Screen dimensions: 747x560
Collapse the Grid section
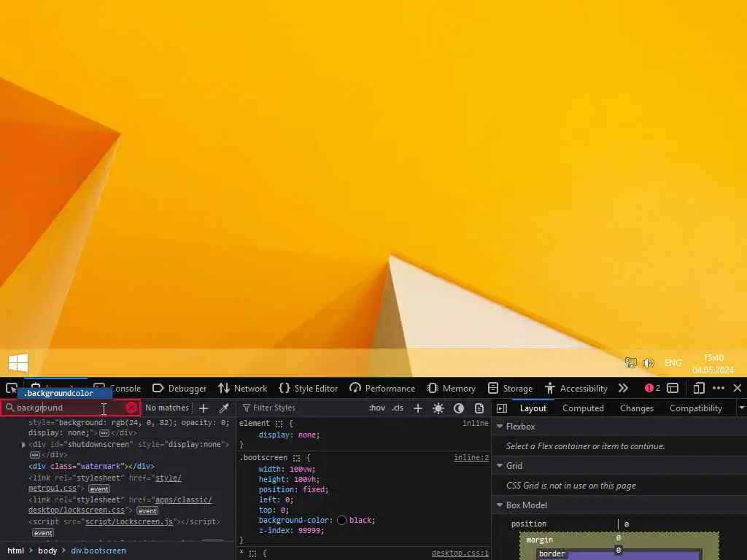click(500, 466)
